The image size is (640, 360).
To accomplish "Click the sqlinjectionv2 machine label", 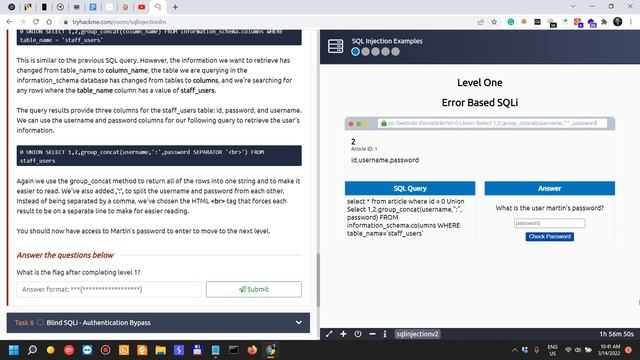I will coord(417,334).
